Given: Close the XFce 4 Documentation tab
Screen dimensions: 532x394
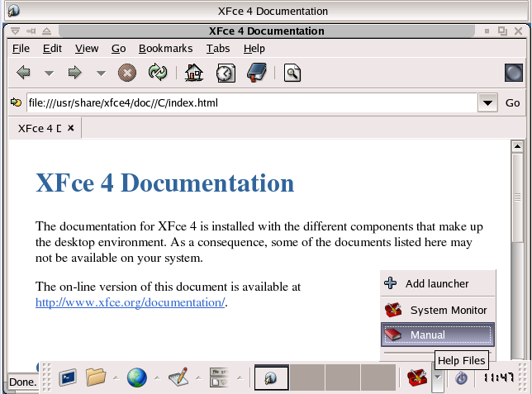Looking at the screenshot, I should [71, 128].
